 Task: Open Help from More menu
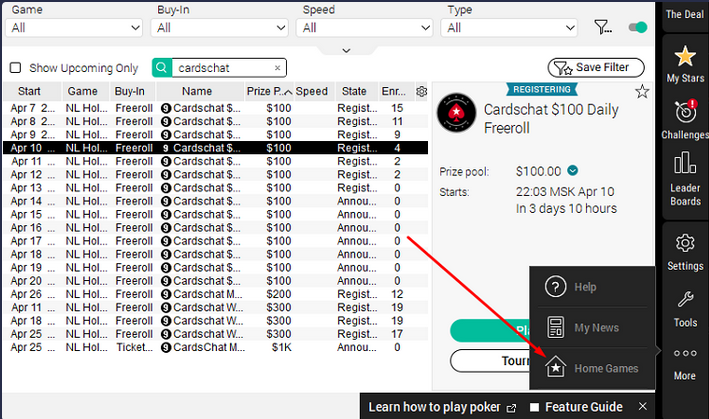click(x=592, y=287)
